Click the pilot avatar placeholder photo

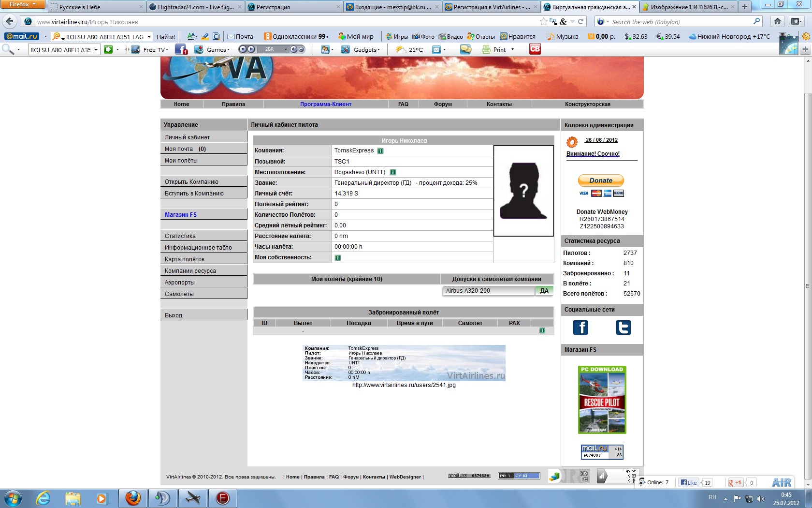pos(523,191)
